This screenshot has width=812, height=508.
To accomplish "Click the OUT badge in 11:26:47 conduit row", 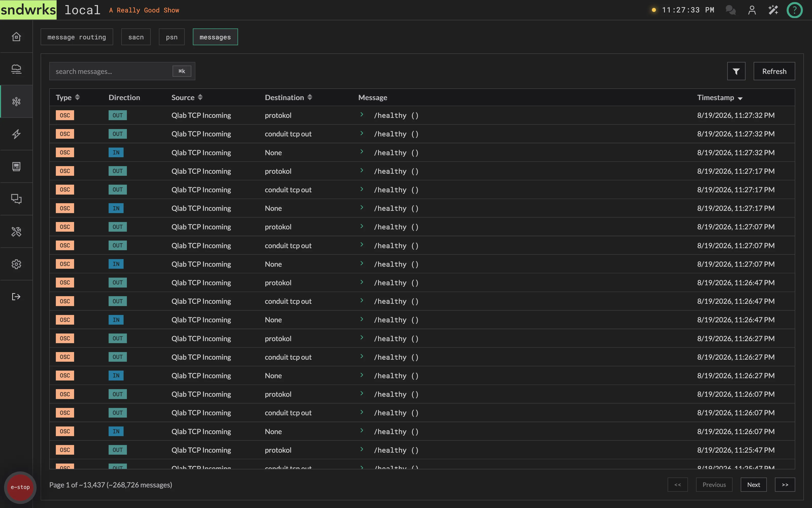I will point(117,301).
